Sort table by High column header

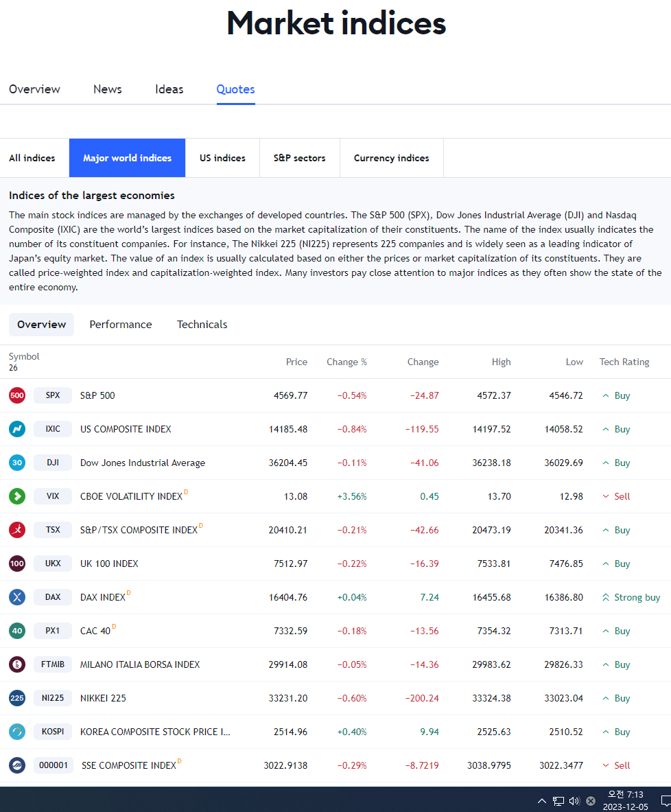point(501,362)
